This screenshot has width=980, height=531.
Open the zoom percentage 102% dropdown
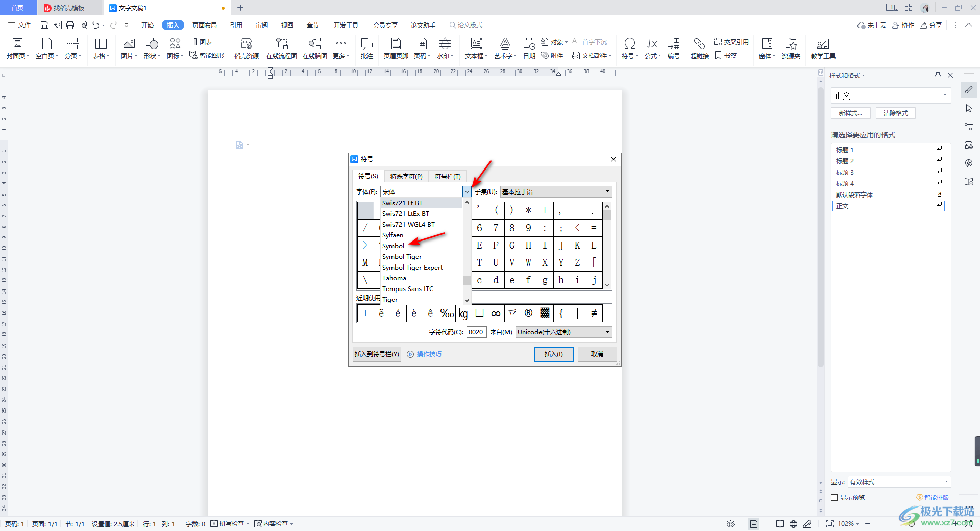tap(848, 524)
